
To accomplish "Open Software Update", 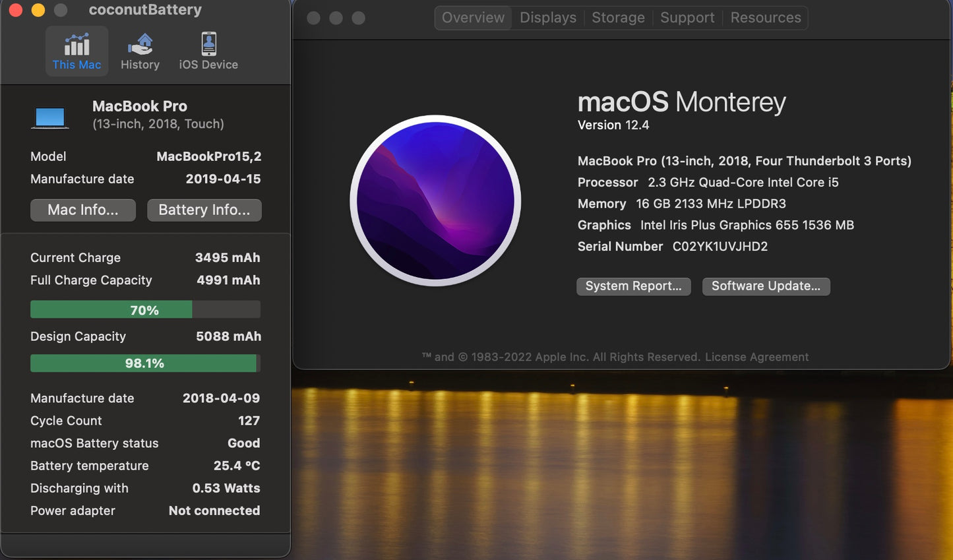I will point(766,286).
